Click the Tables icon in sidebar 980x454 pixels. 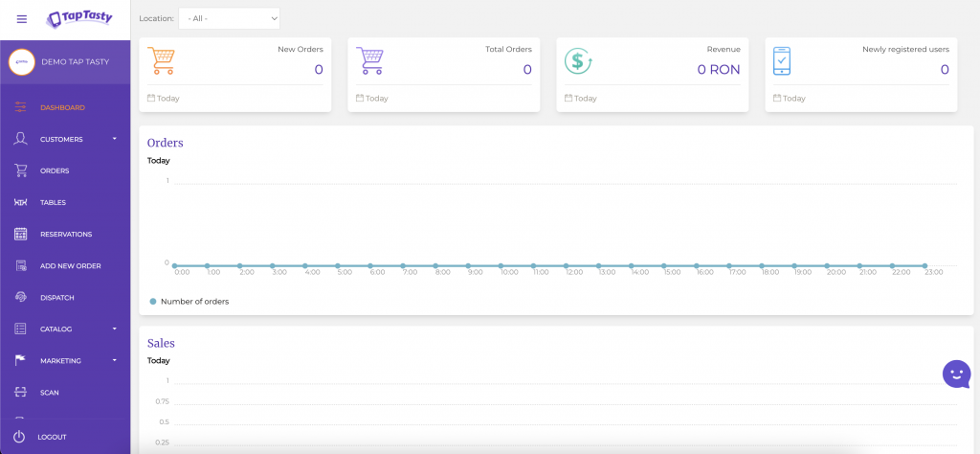tap(20, 202)
